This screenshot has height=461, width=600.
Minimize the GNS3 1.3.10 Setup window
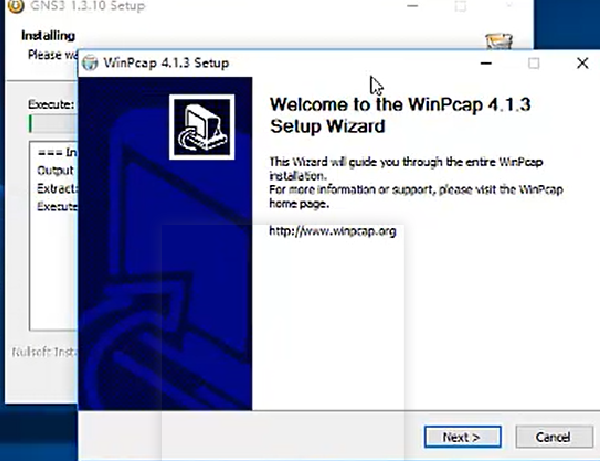click(x=412, y=6)
